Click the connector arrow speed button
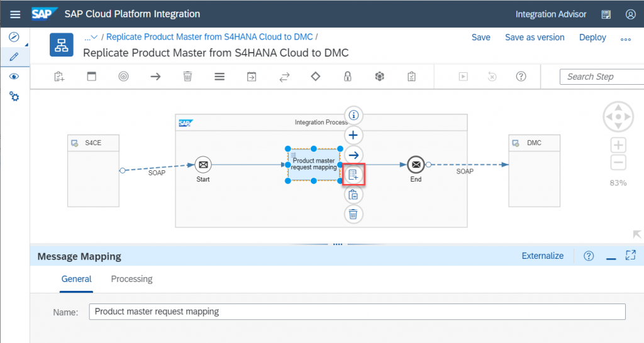Image resolution: width=644 pixels, height=343 pixels. 353,155
